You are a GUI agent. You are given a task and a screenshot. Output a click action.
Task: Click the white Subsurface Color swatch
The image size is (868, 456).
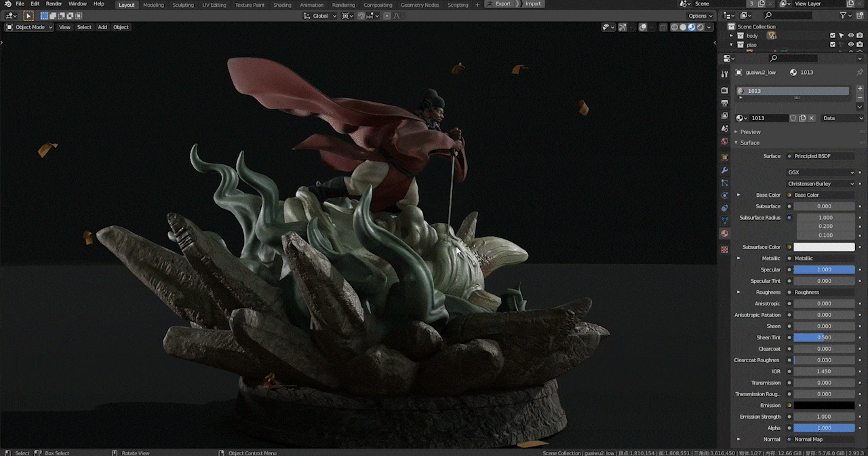click(x=824, y=247)
